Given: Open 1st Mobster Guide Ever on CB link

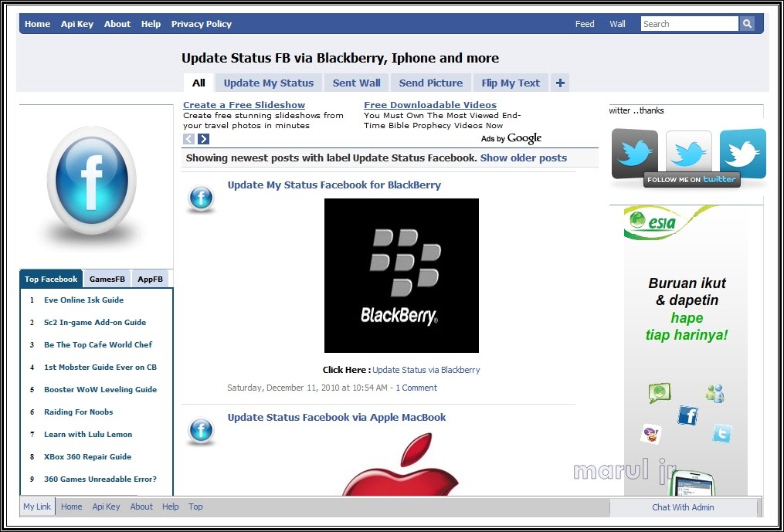Looking at the screenshot, I should pos(100,367).
